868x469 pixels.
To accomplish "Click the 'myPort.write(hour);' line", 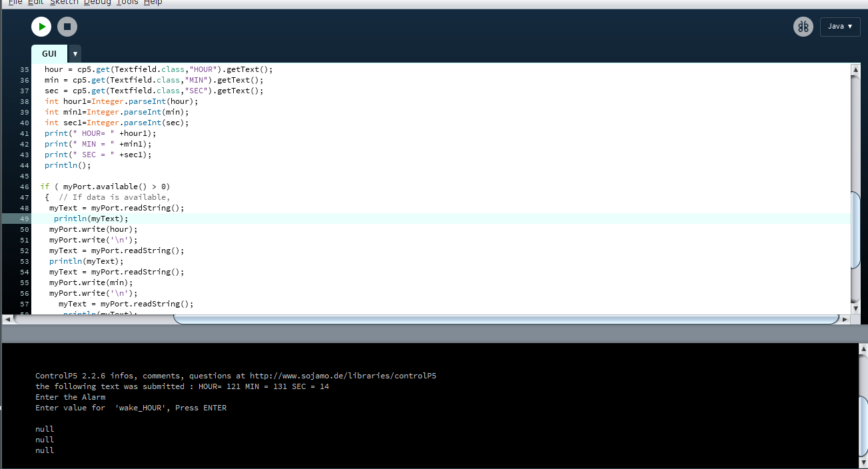I will pyautogui.click(x=93, y=229).
